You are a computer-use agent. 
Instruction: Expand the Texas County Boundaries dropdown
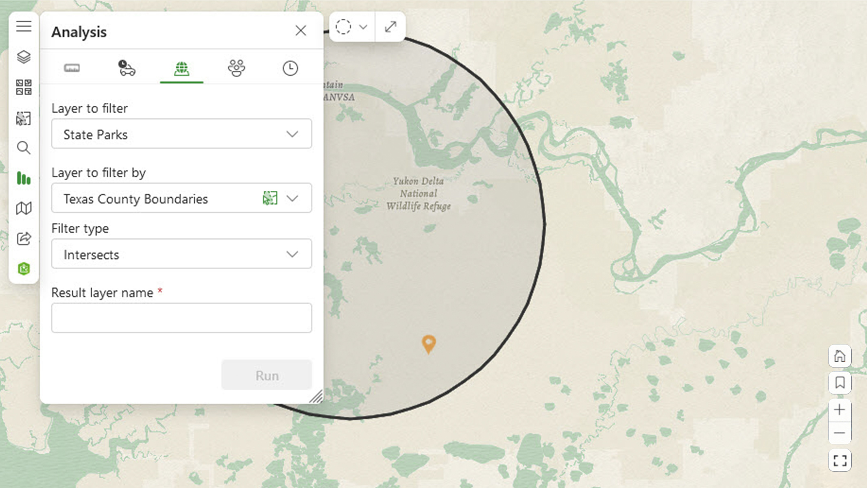(x=292, y=198)
